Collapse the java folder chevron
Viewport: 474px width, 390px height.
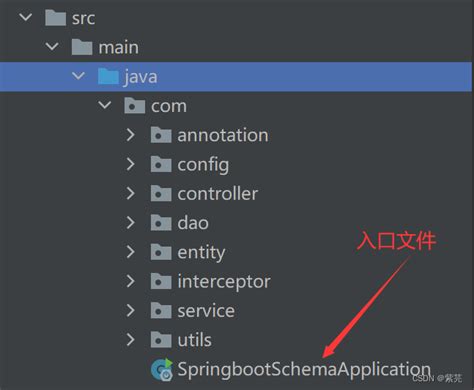click(x=78, y=76)
